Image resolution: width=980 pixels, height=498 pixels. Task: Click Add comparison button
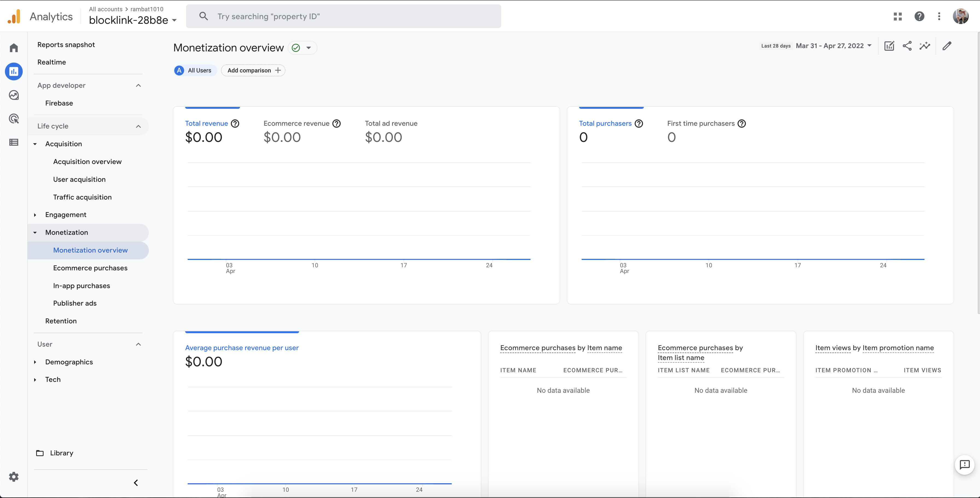coord(253,70)
